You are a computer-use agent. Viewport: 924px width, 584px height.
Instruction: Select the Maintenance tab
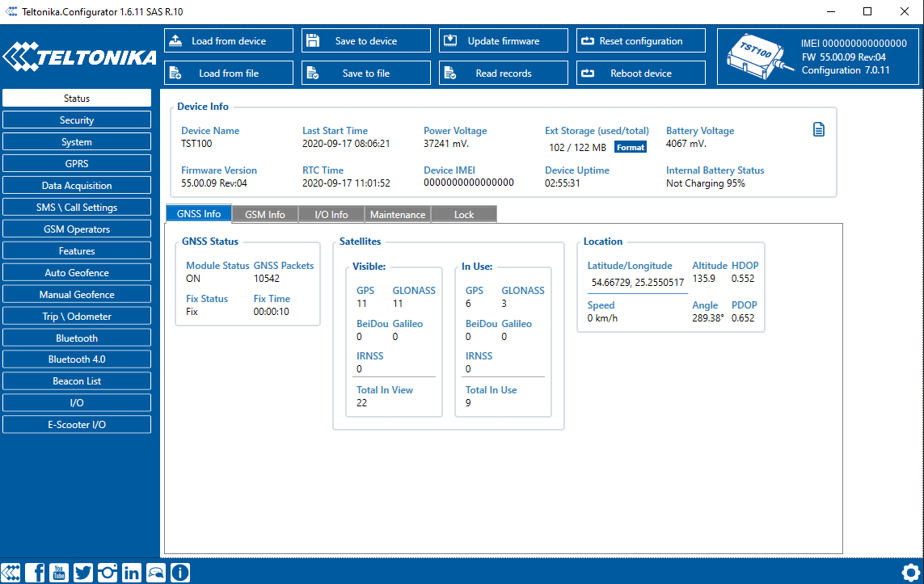397,215
